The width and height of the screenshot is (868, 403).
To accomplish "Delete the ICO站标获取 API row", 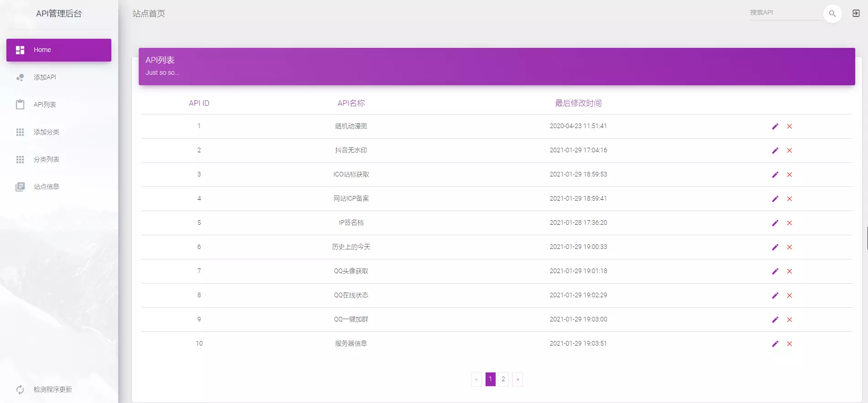I will coord(790,175).
